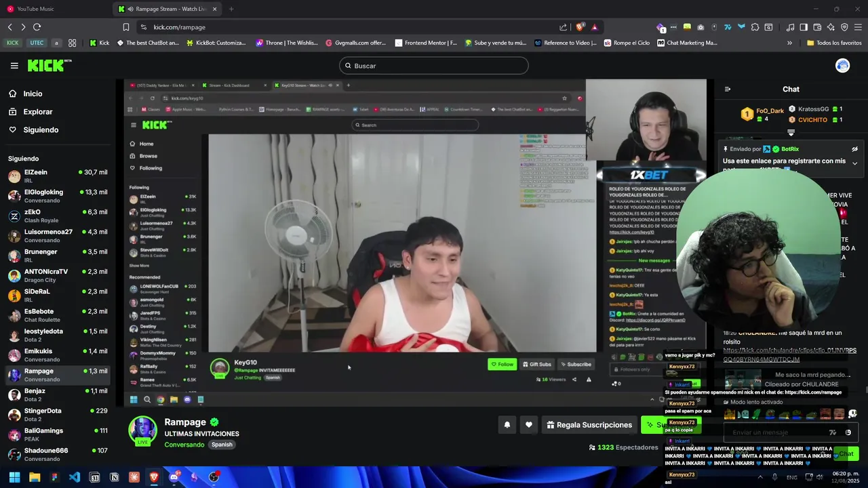This screenshot has height=488, width=868.
Task: Open Brave Wallet icon
Action: click(817, 27)
